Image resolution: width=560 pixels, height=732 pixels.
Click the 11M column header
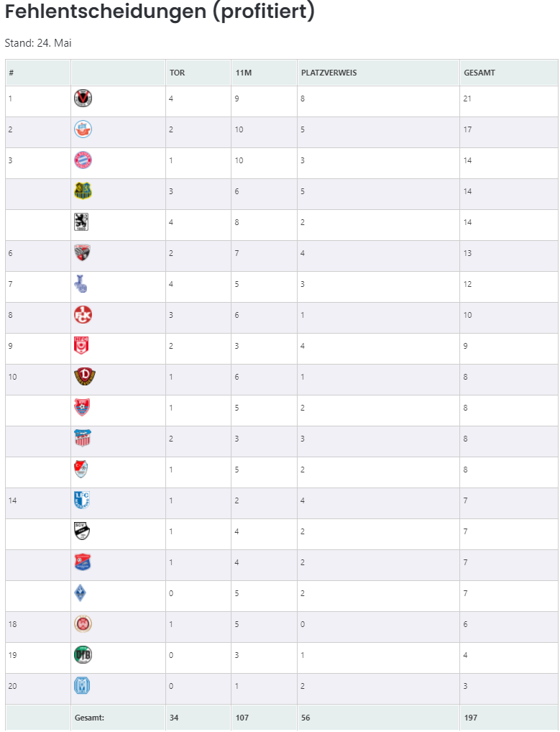click(243, 73)
